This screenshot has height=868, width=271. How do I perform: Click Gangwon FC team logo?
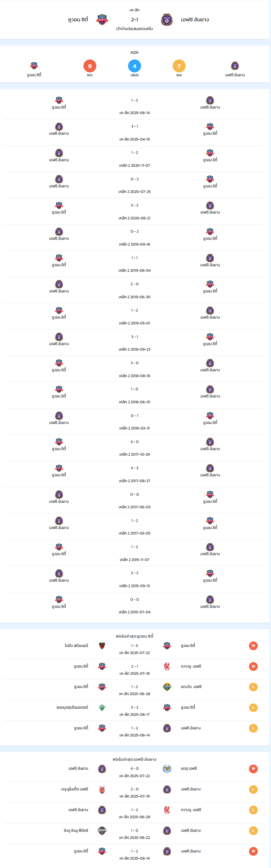pos(167,687)
